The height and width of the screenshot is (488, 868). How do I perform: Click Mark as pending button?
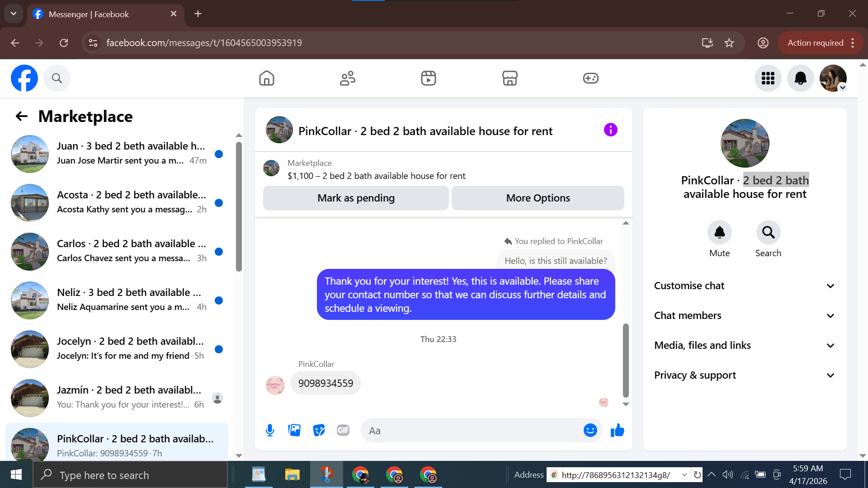(x=356, y=198)
